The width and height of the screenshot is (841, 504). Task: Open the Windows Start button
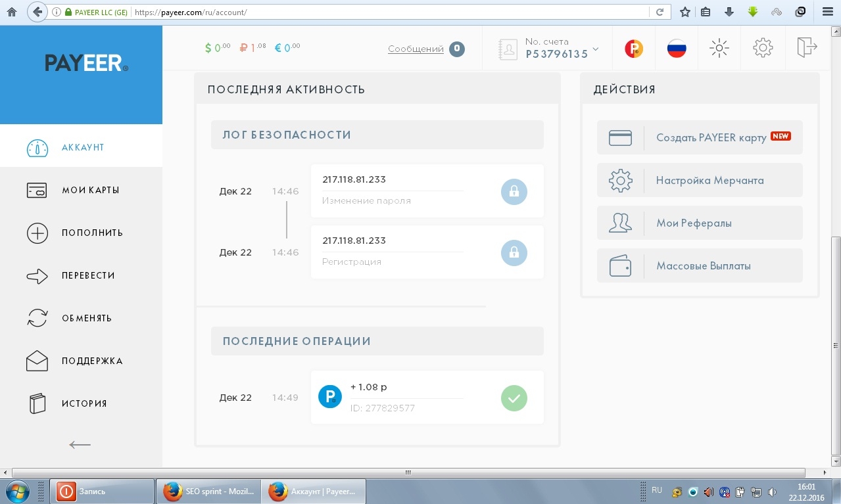pos(16,491)
